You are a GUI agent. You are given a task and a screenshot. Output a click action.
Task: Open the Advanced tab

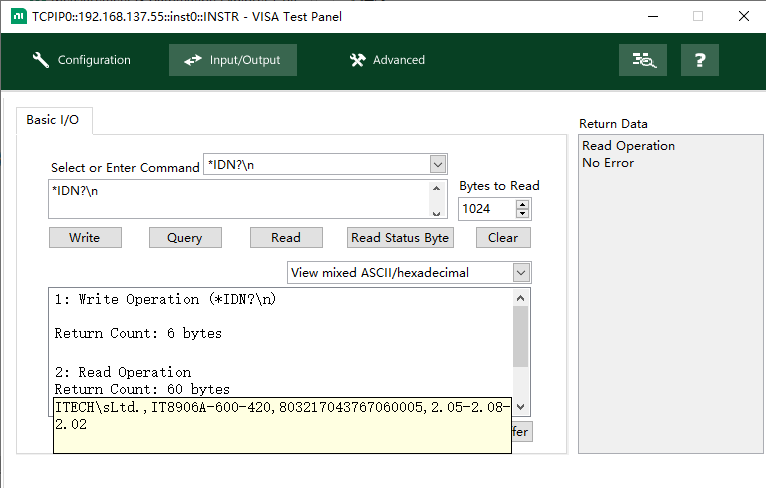pyautogui.click(x=387, y=60)
